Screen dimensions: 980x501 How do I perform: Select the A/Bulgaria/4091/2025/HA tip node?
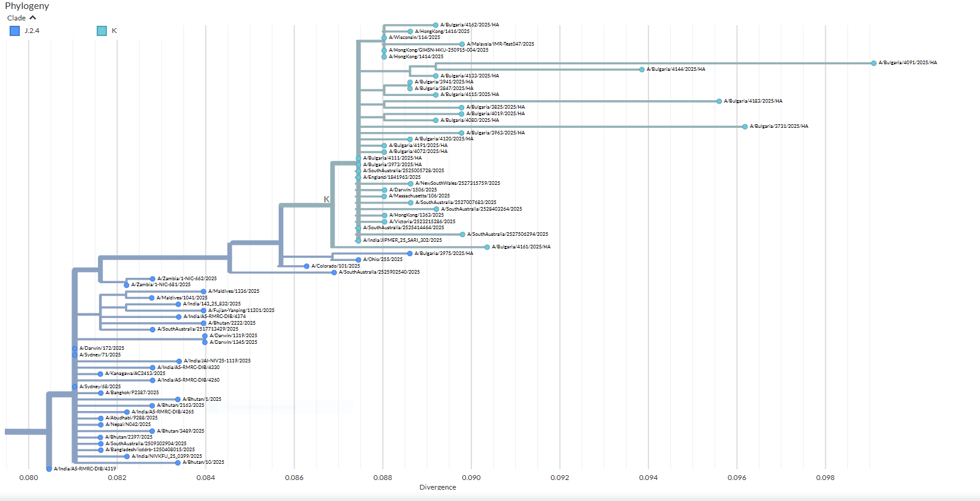[x=874, y=63]
